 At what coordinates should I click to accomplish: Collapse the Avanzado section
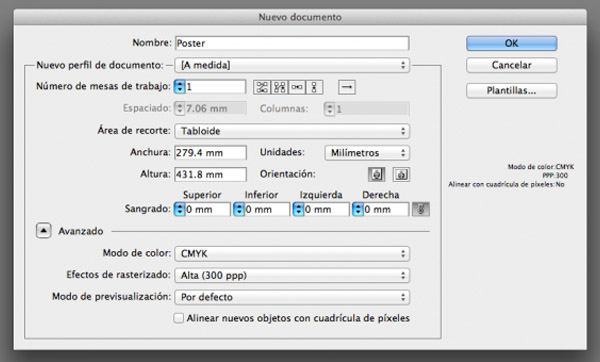pos(44,231)
